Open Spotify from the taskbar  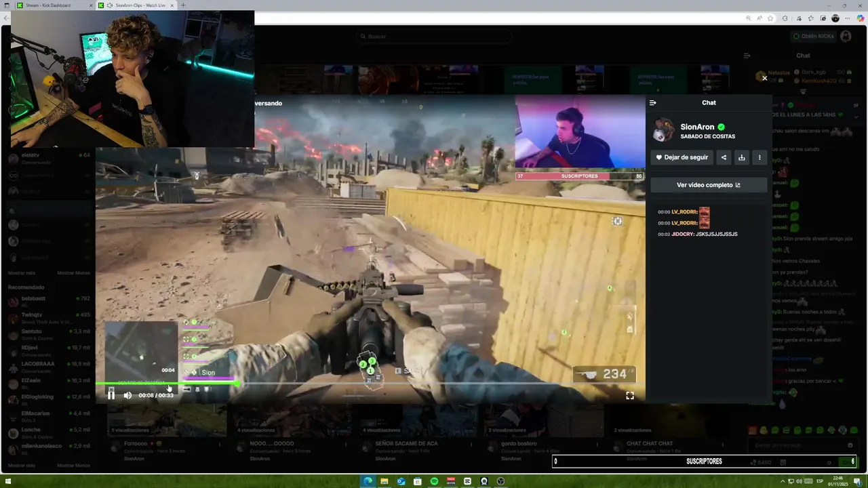coord(434,481)
